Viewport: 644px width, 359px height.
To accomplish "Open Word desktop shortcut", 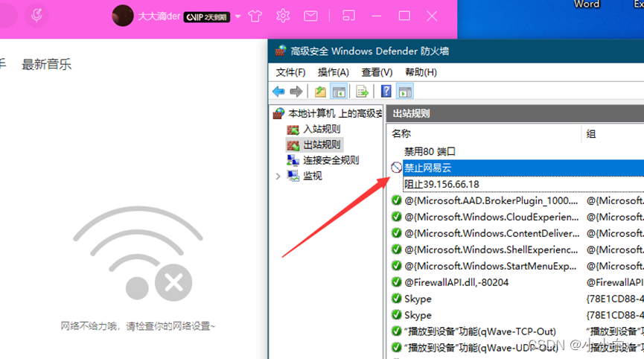I will (587, 4).
